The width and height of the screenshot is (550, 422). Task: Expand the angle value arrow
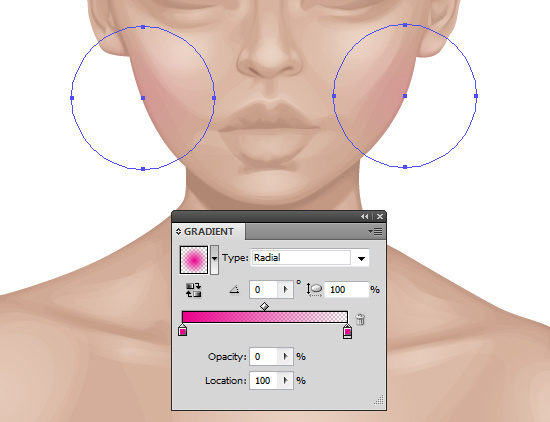pos(286,290)
